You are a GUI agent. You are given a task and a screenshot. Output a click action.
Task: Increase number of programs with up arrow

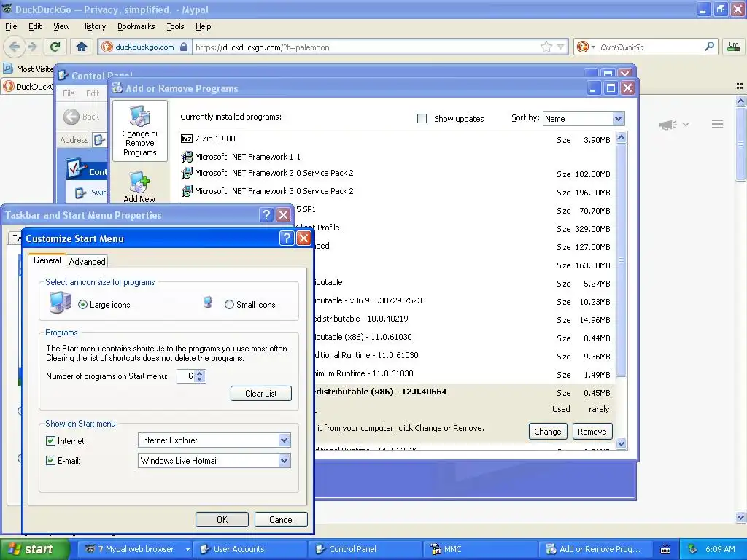point(200,373)
